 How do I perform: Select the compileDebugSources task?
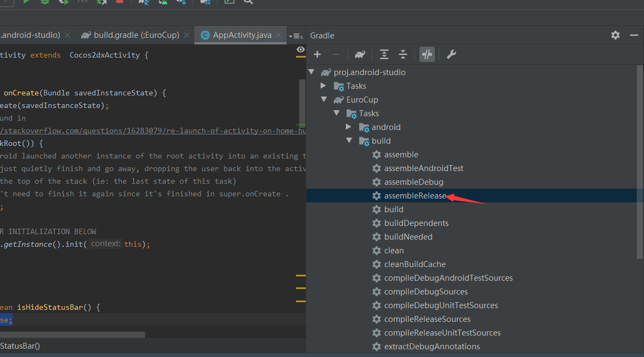425,292
